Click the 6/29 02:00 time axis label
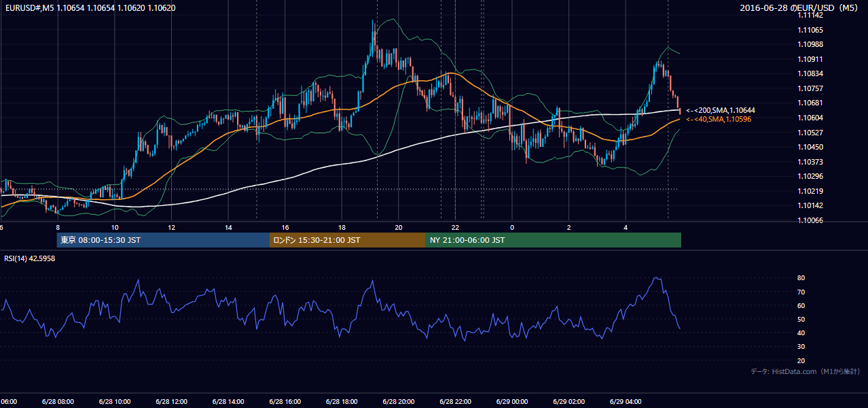The image size is (868, 408). tap(568, 401)
